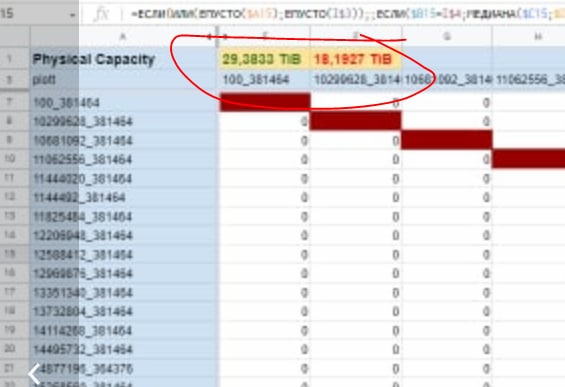Select 10299628_381464 label in row 8
Viewport: 565px width, 387px height.
point(124,121)
